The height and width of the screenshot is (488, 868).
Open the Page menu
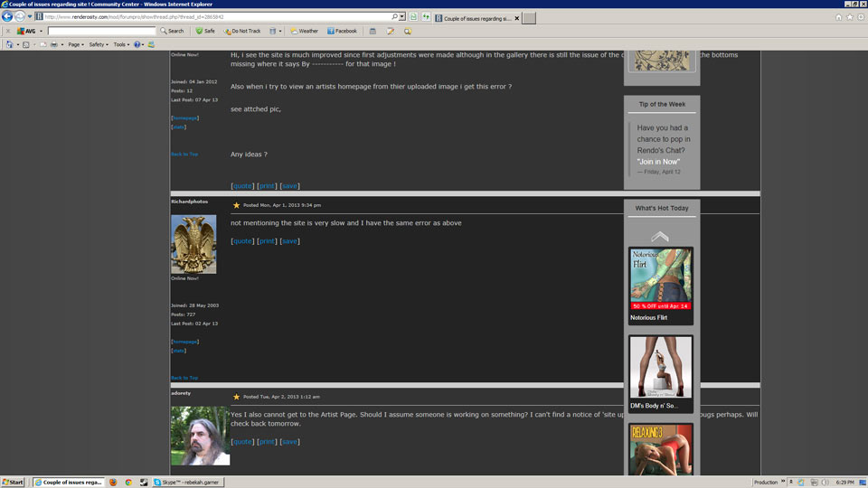pyautogui.click(x=76, y=44)
